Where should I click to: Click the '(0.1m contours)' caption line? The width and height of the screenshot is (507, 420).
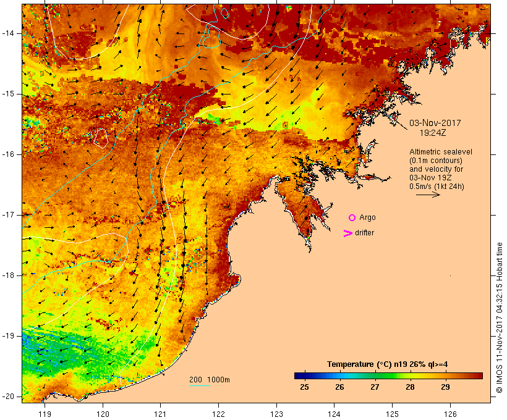click(436, 161)
